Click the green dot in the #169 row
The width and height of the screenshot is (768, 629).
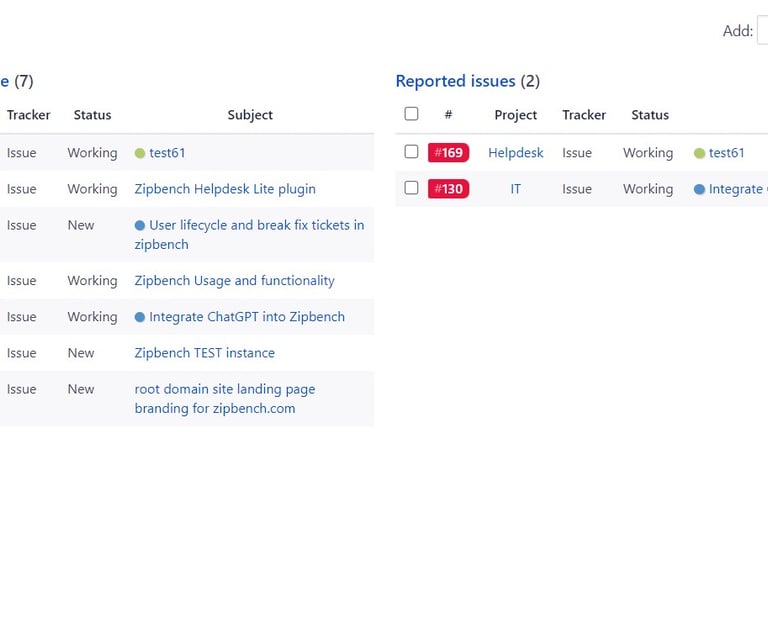[x=699, y=153]
